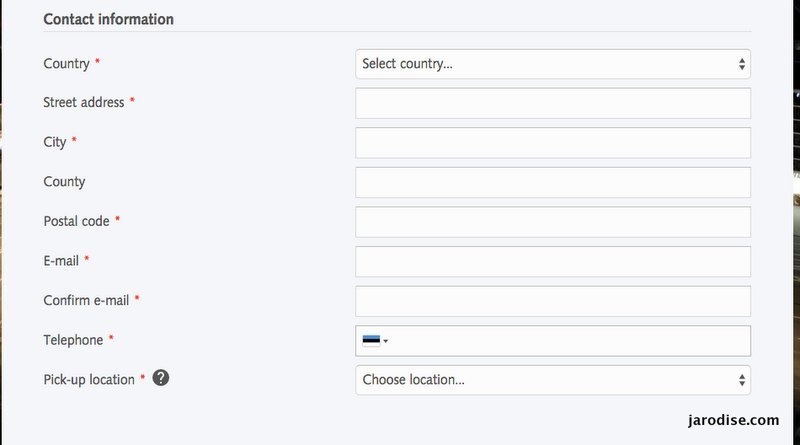
Task: Click inside the City text field
Action: [x=553, y=143]
